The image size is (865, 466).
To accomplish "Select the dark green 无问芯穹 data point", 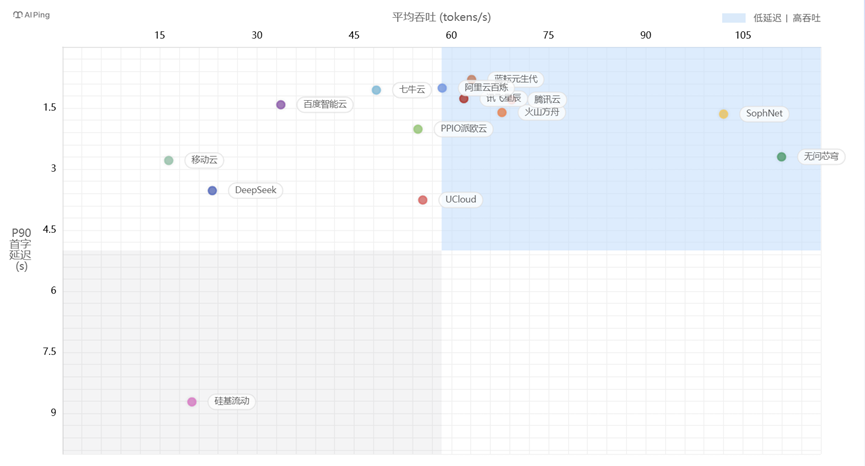I will (781, 157).
